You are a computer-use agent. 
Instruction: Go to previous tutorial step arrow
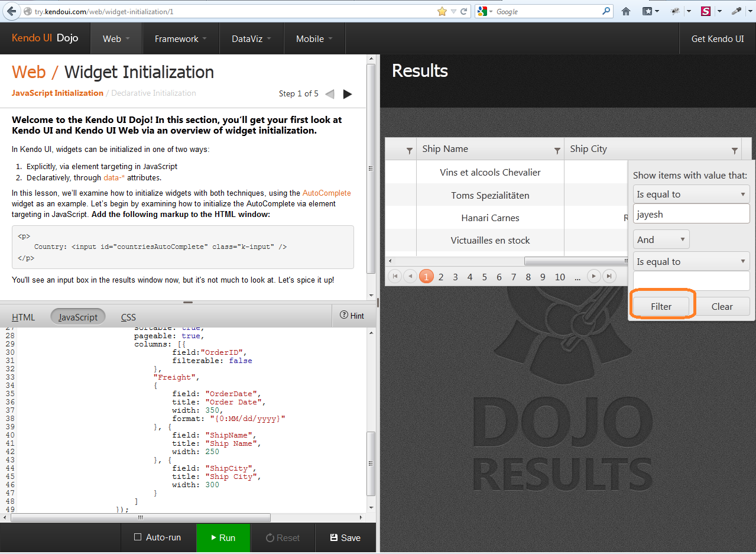coord(330,94)
